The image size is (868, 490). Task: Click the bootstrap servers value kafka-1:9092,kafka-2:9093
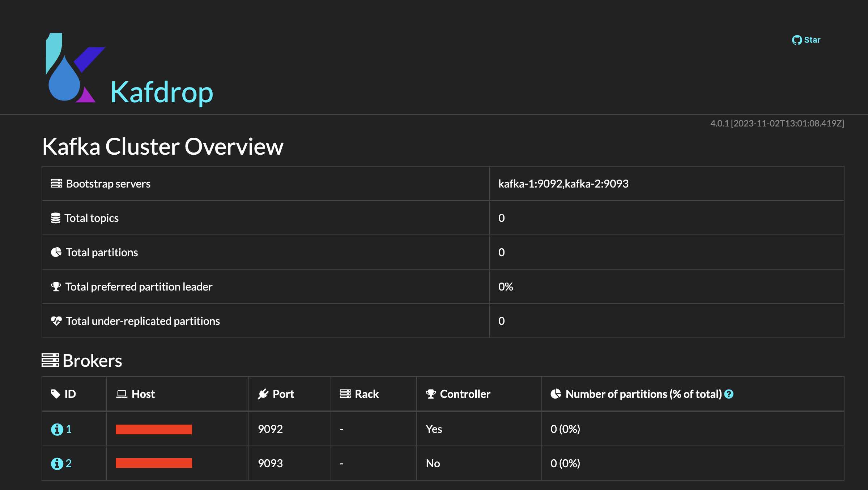(563, 184)
